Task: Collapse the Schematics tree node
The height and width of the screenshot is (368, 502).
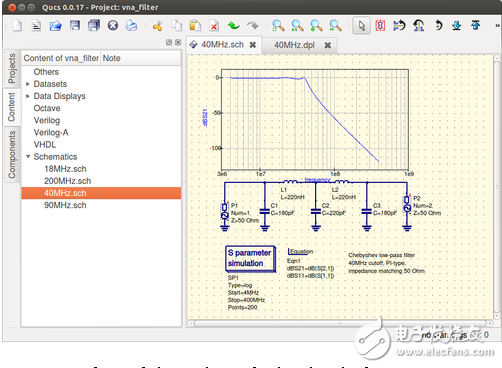Action: tap(28, 156)
